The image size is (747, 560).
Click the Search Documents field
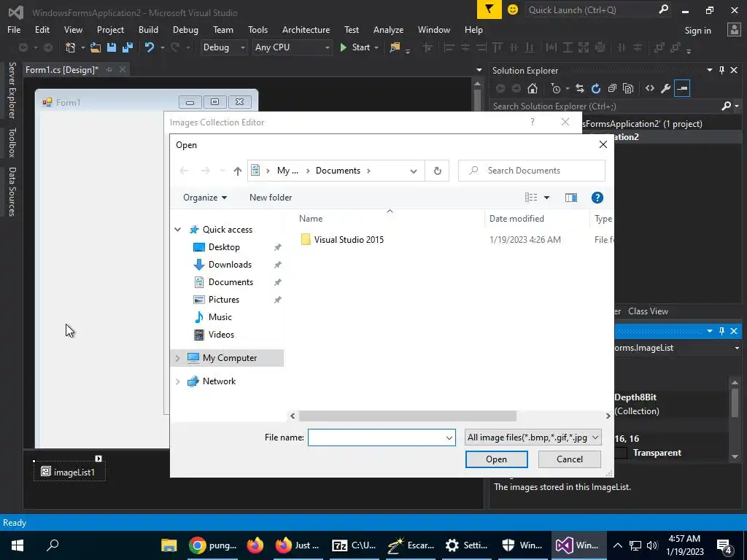tap(532, 171)
